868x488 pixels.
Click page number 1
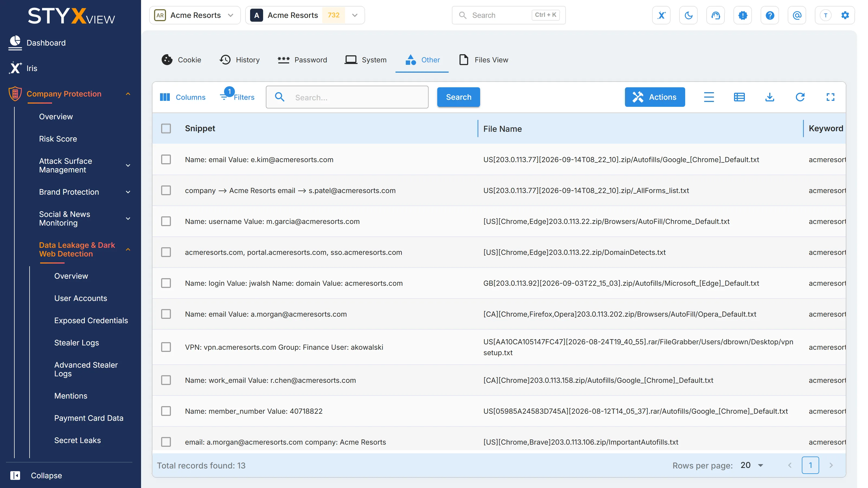tap(810, 465)
